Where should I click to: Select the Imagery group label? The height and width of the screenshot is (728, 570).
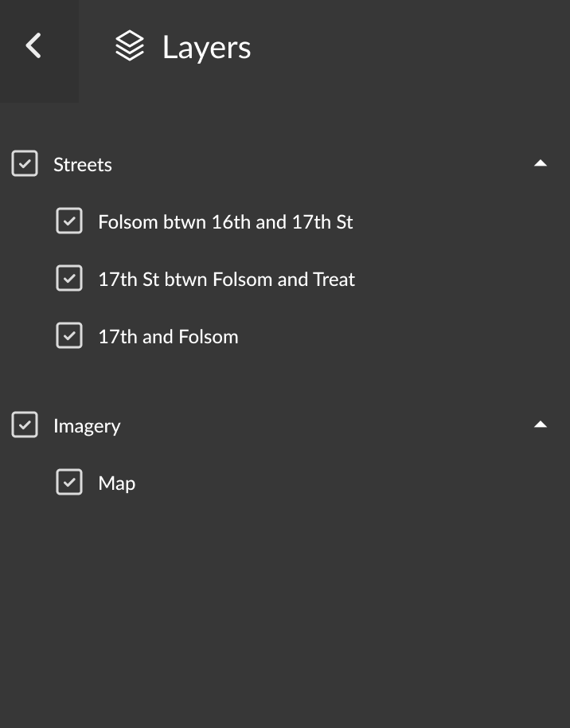pyautogui.click(x=87, y=425)
